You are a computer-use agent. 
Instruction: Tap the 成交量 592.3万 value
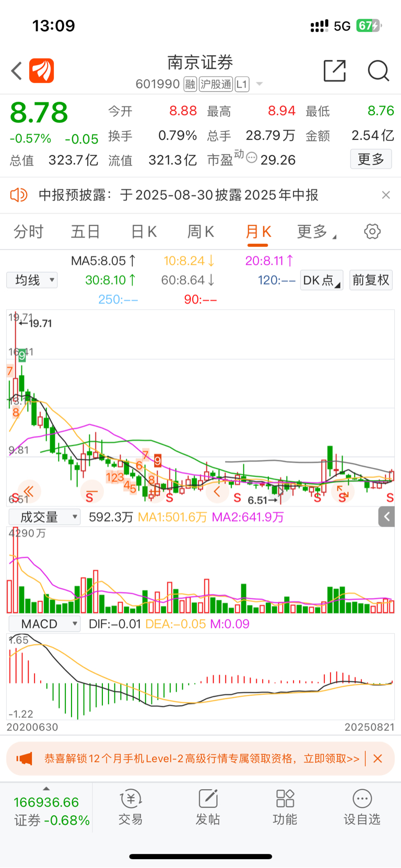pos(111,517)
